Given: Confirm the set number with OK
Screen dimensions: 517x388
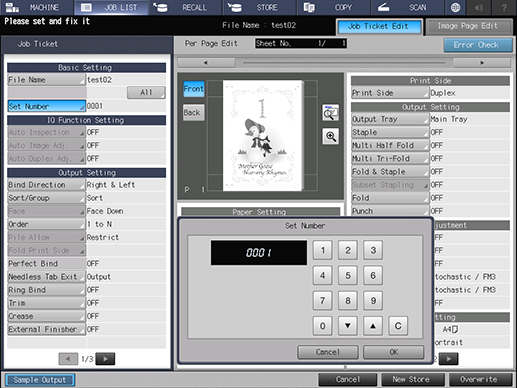Looking at the screenshot, I should click(394, 352).
